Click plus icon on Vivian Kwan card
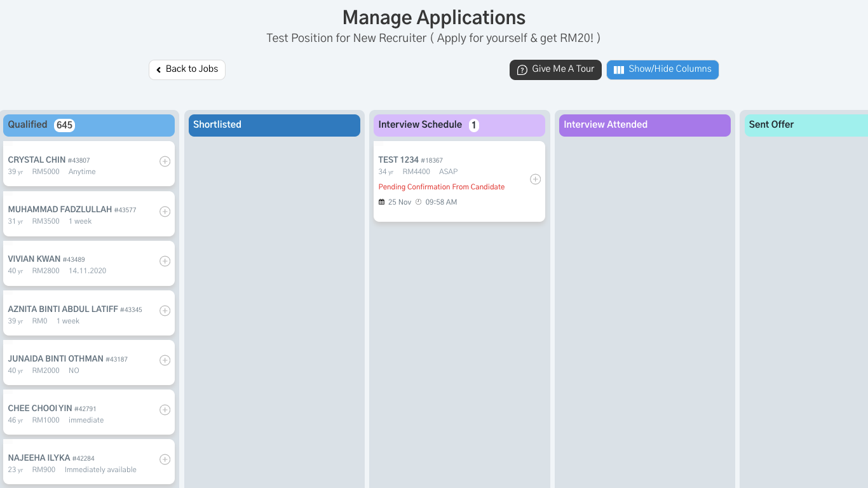This screenshot has height=488, width=868. tap(165, 261)
